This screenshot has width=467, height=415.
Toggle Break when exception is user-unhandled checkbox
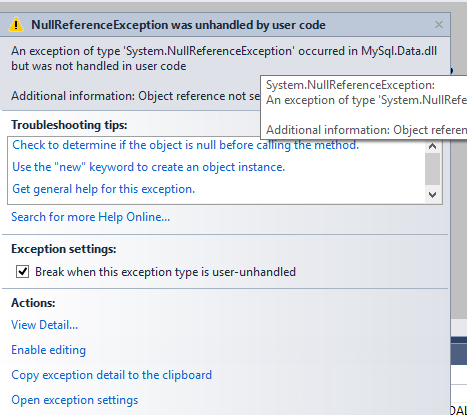[x=23, y=272]
